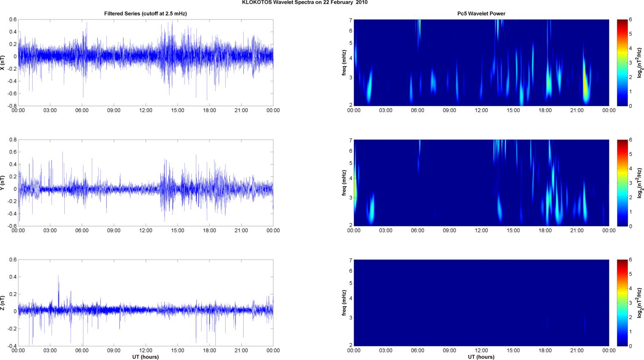Select the "Pc5 Wavelet Power" heading
644x360 pixels.
(x=481, y=14)
